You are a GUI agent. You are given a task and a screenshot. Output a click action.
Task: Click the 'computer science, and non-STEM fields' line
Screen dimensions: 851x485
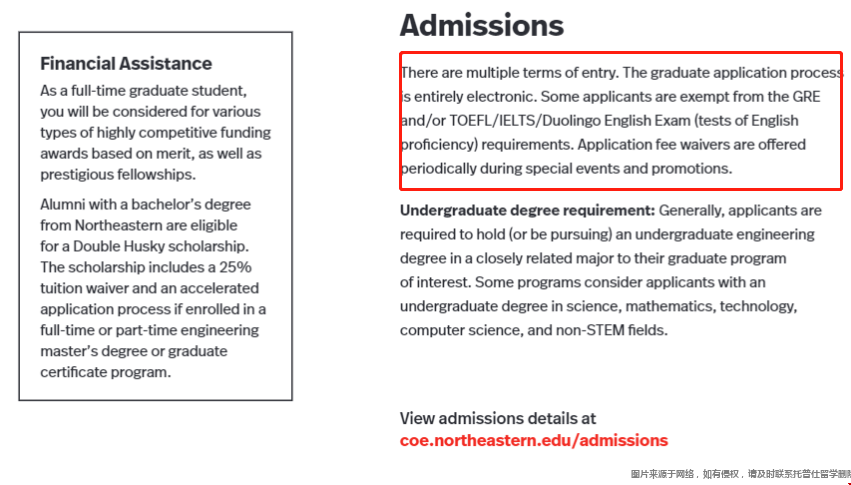[533, 330]
